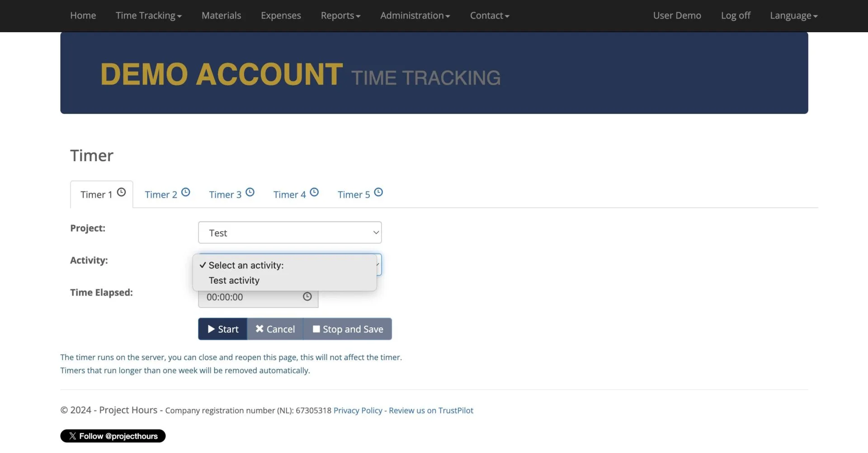The image size is (868, 453).
Task: Click the clock icon beside Timer 4
Action: click(x=314, y=192)
